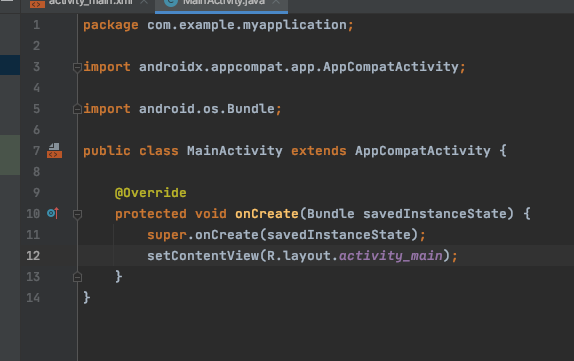Click the 'import' keyword on line 3

pos(107,67)
